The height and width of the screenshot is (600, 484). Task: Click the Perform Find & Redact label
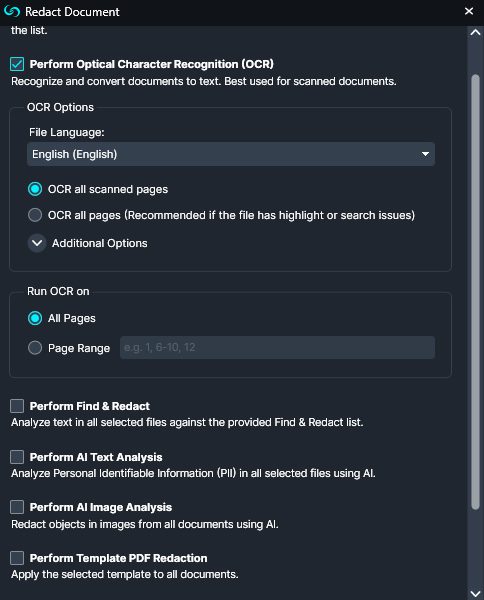tap(90, 406)
